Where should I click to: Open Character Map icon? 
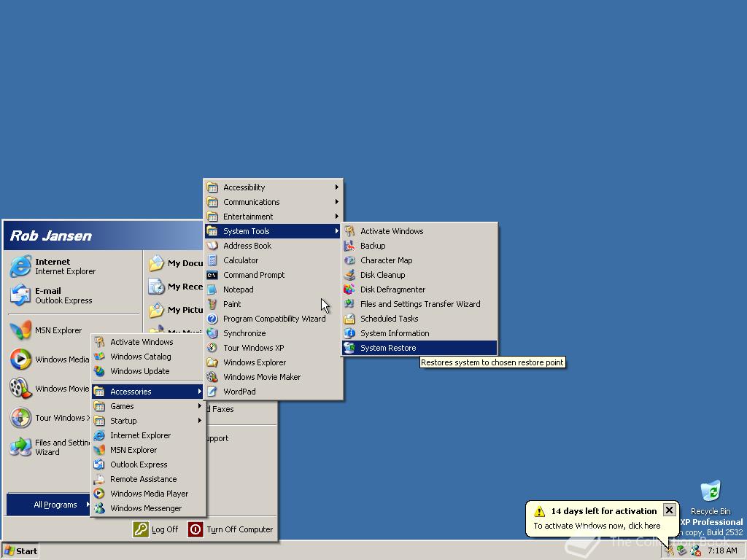tap(349, 260)
